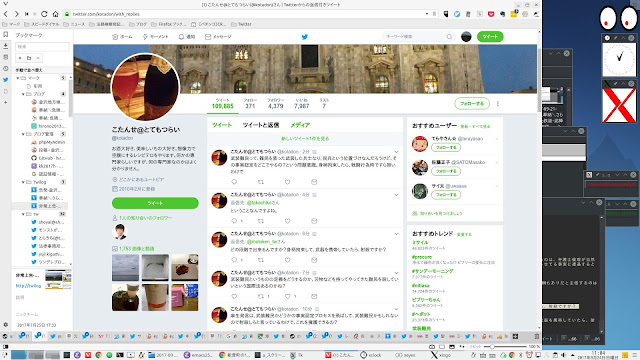640x360 pixels.
Task: Open the #サンデーモーニング trend
Action: click(x=433, y=271)
